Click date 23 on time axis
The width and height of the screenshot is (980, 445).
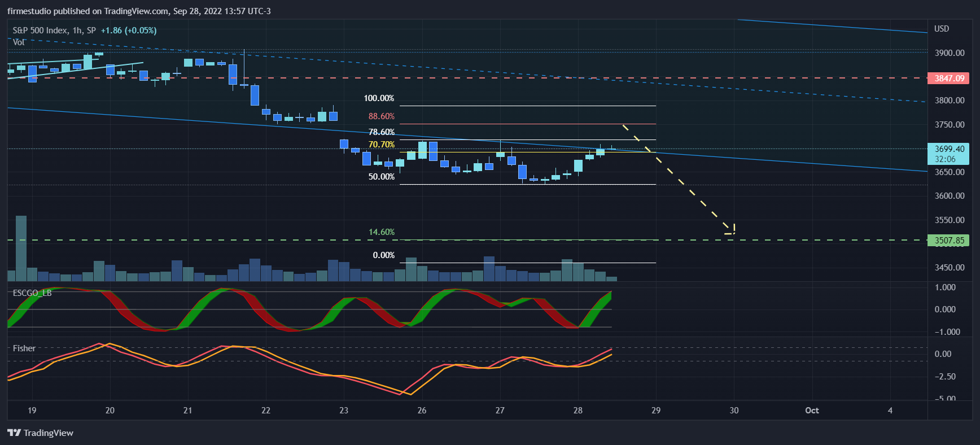[344, 411]
